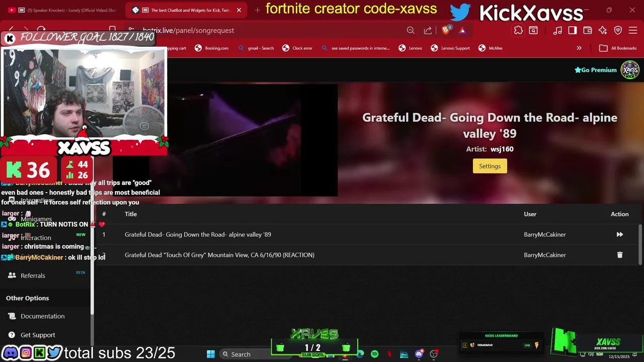This screenshot has width=644, height=362.
Task: Open Spotify from the taskbar
Action: pyautogui.click(x=375, y=354)
